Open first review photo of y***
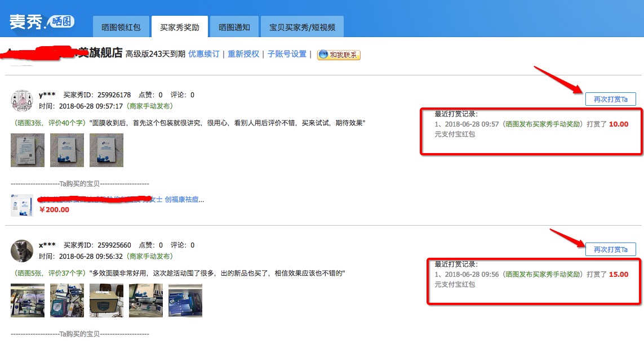The width and height of the screenshot is (644, 341). [28, 150]
